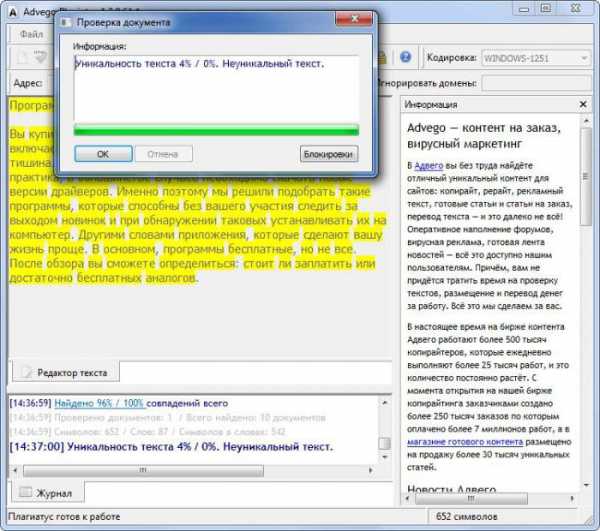Click log scrollbar left arrow
Screen dimensions: 600x531
click(15, 470)
